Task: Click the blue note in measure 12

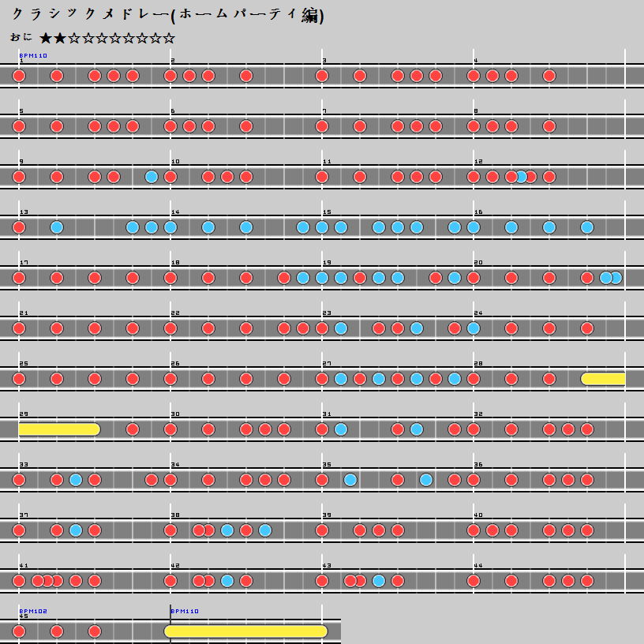Action: coord(520,177)
